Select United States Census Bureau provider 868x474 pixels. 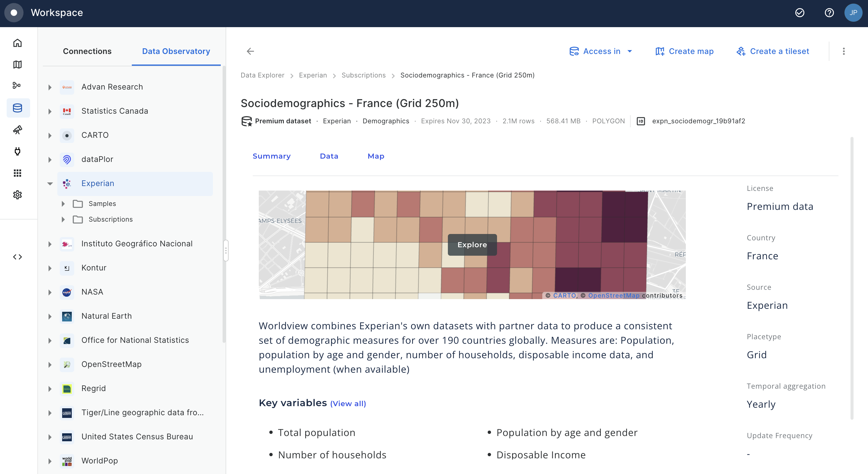coord(137,437)
